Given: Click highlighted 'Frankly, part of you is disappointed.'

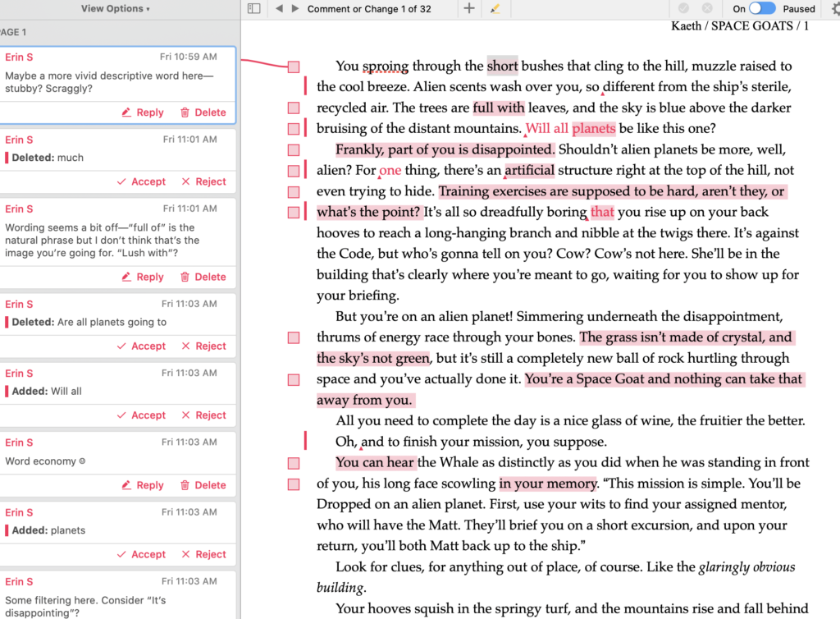Looking at the screenshot, I should click(445, 149).
